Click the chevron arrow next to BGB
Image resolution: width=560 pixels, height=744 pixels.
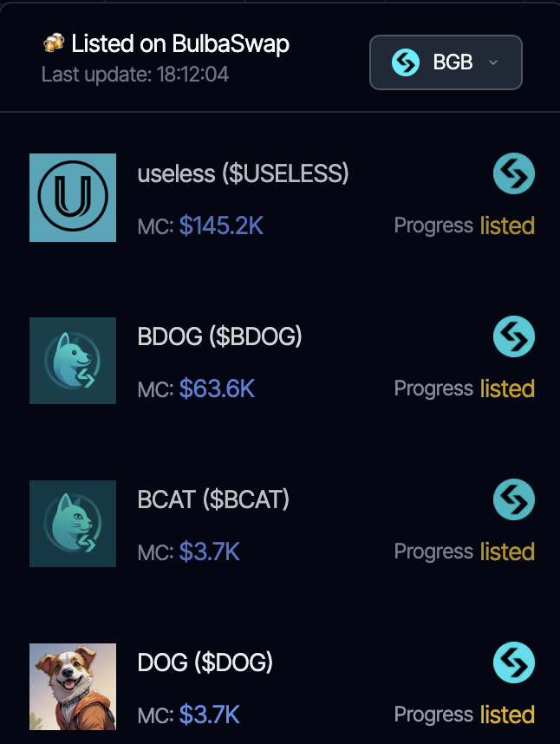point(493,62)
